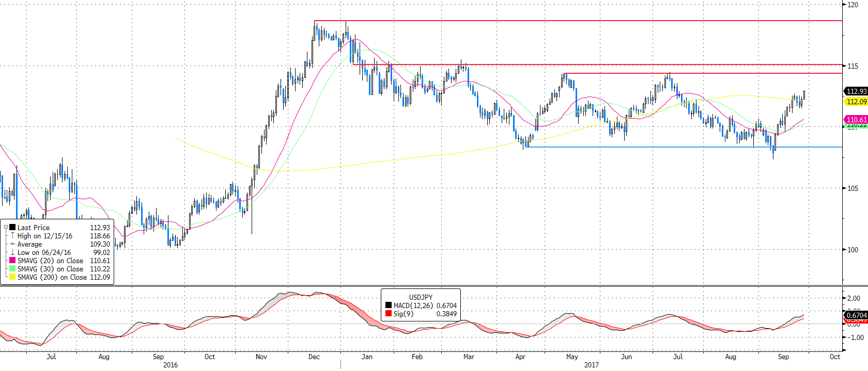Click the magenta 110.61 axis price tag
The image size is (868, 371).
click(856, 120)
